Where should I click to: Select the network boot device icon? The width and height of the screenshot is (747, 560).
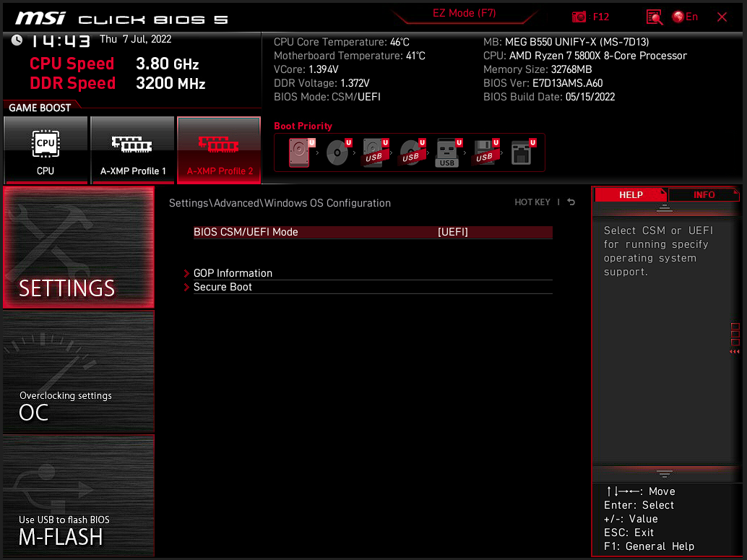tap(522, 152)
